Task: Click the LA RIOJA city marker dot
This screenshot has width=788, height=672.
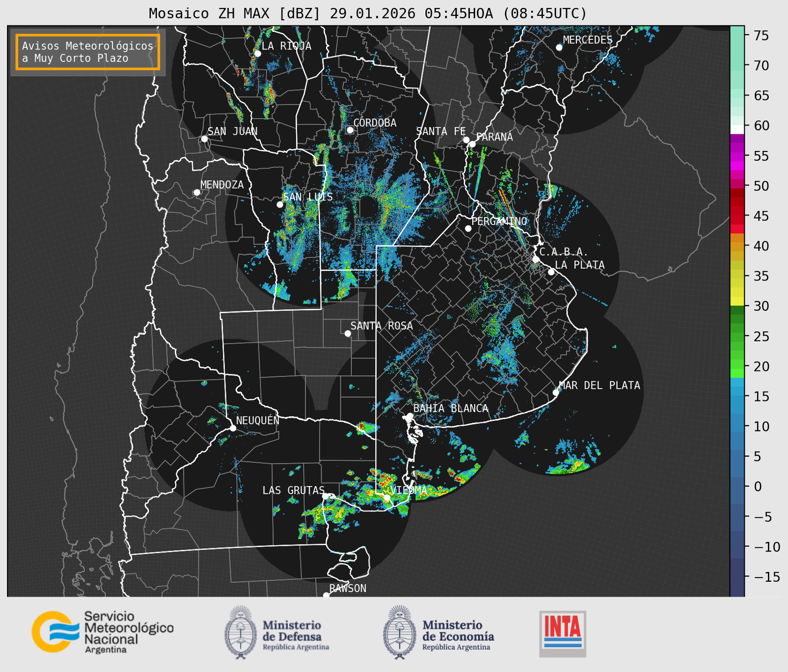Action: [257, 53]
